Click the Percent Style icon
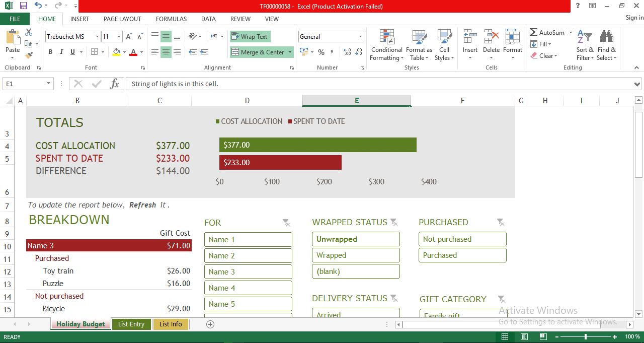644x343 pixels. click(x=321, y=52)
